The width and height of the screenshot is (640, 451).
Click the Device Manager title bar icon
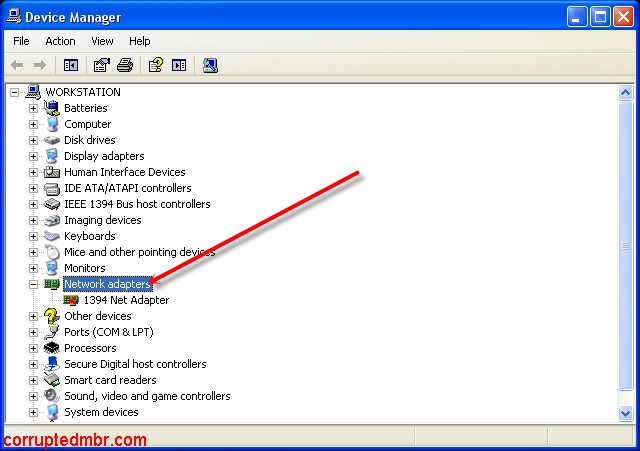click(x=13, y=17)
